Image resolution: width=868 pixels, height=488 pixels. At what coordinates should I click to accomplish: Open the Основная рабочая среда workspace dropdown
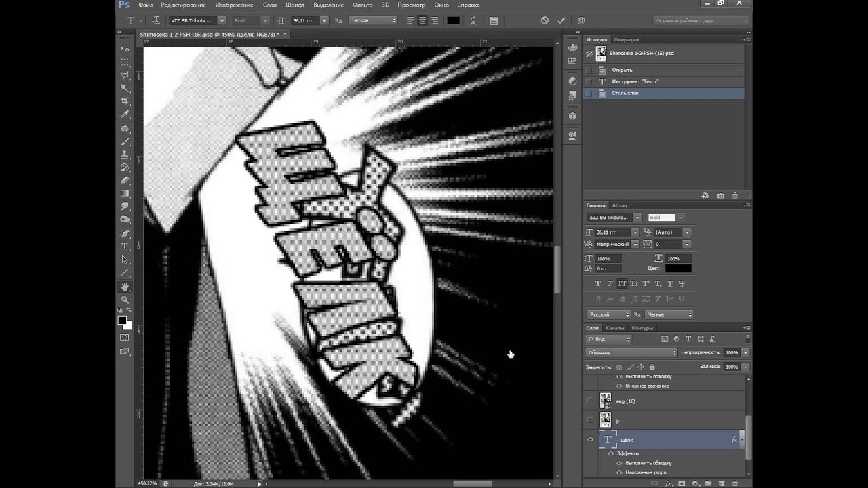[x=701, y=20]
